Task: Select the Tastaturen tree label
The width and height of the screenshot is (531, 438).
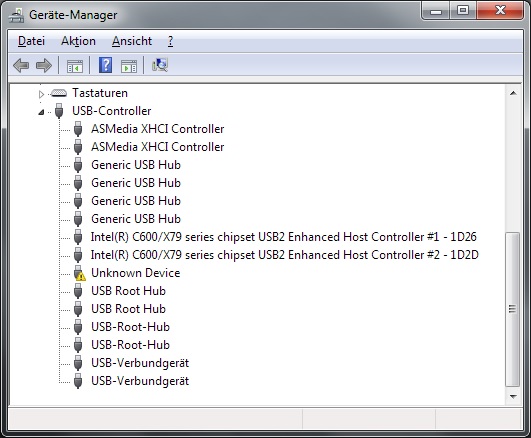Action: click(100, 93)
